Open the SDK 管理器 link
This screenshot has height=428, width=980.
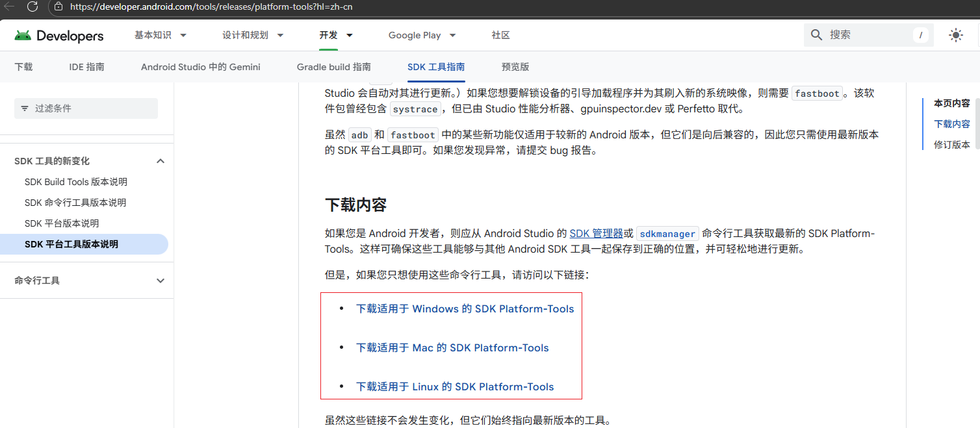596,234
